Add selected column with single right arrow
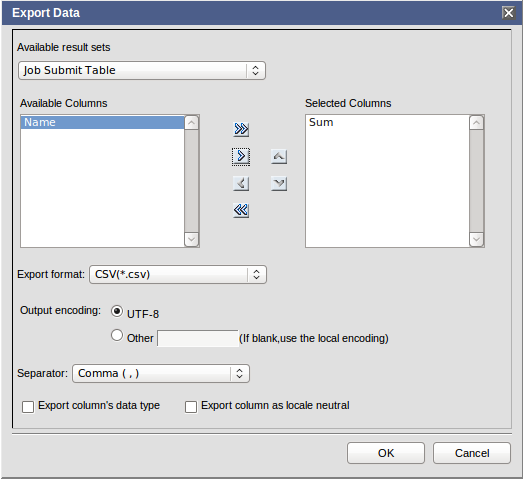The image size is (523, 479). (241, 156)
